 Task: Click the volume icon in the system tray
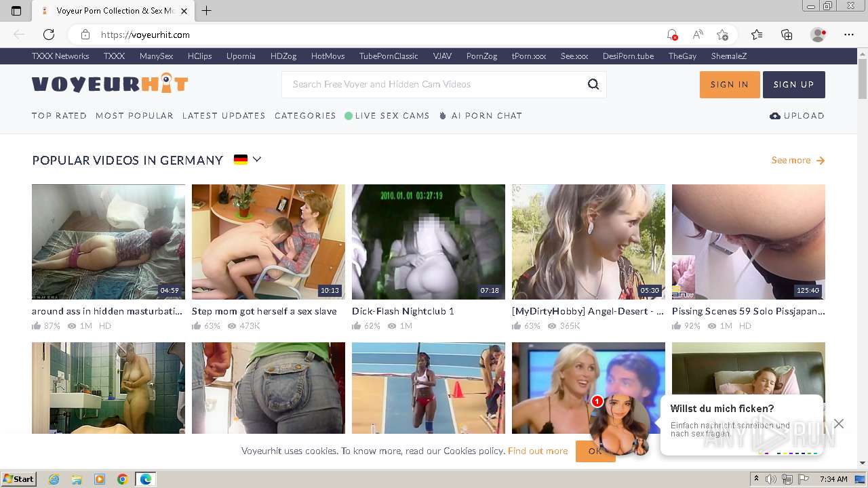[772, 479]
